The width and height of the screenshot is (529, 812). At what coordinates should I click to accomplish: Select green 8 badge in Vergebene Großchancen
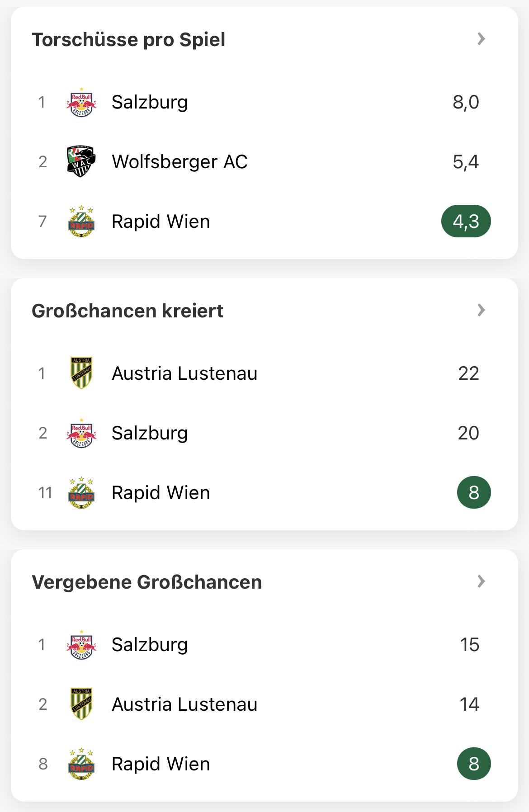(474, 764)
